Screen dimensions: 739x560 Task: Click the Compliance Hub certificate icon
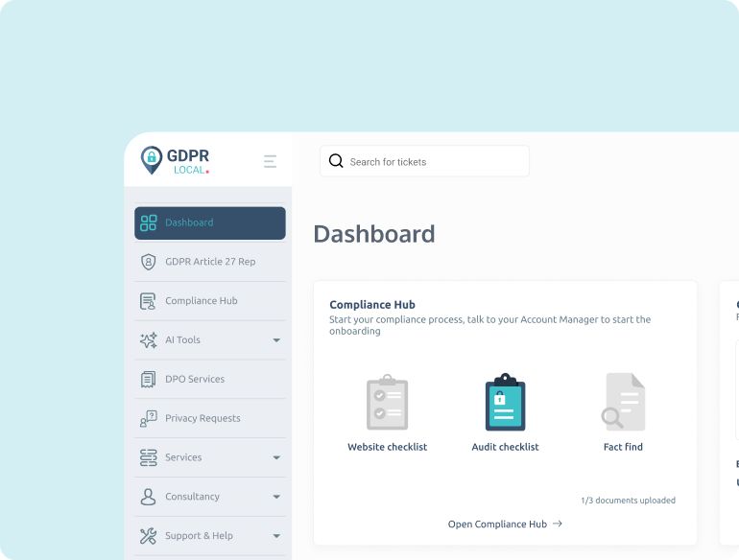(148, 301)
